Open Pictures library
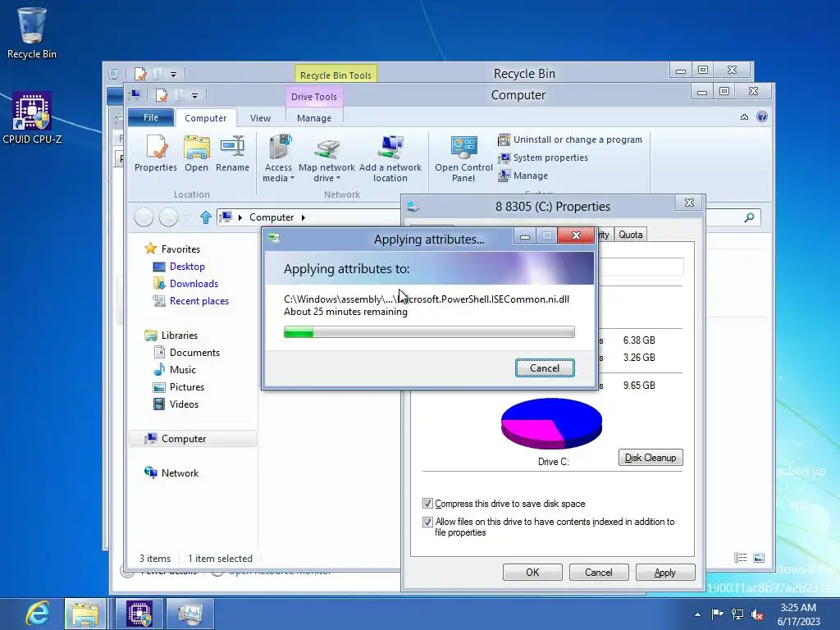This screenshot has width=840, height=630. pyautogui.click(x=178, y=387)
